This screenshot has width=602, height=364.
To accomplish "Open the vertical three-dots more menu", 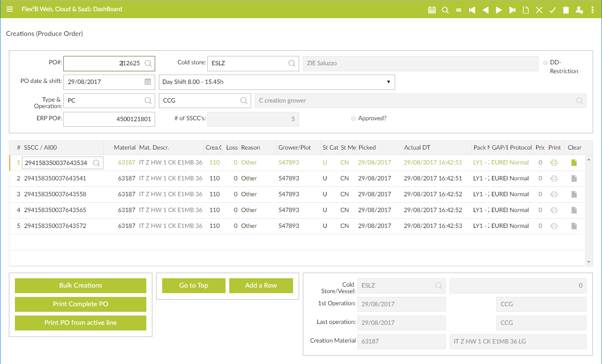I will click(x=593, y=10).
